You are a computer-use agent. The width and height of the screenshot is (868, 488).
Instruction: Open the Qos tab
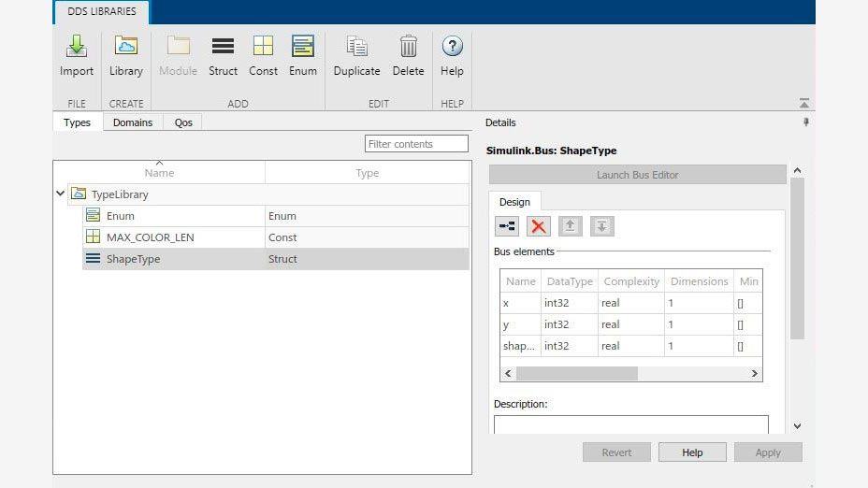[183, 122]
